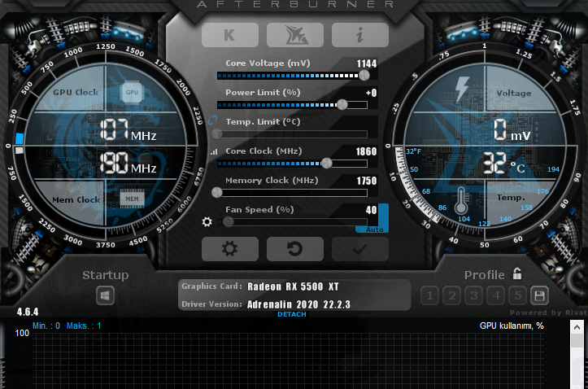The width and height of the screenshot is (588, 389).
Task: Click the thermometer temperature icon
Action: tap(461, 200)
